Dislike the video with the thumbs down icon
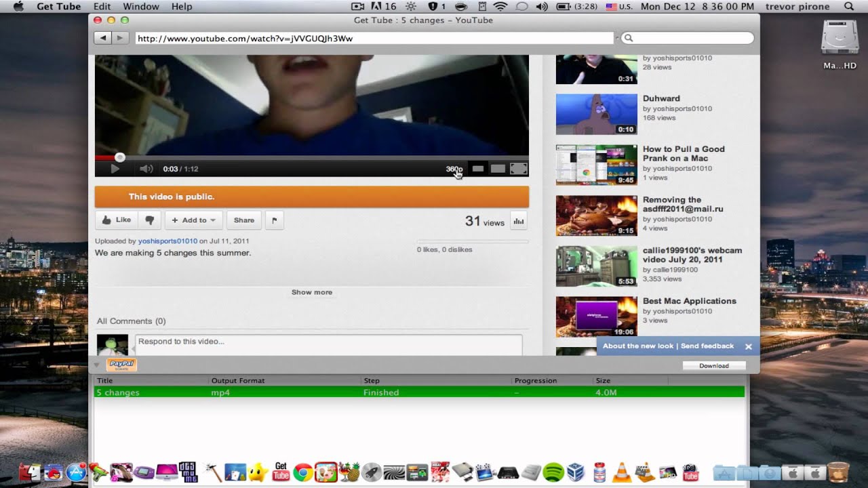 pos(150,220)
